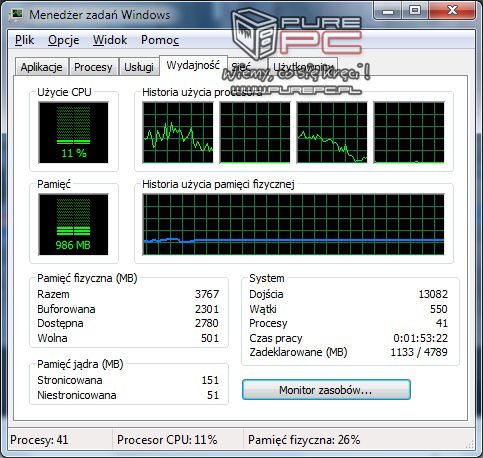The height and width of the screenshot is (458, 483).
Task: Open the Pomoc menu
Action: pyautogui.click(x=160, y=40)
